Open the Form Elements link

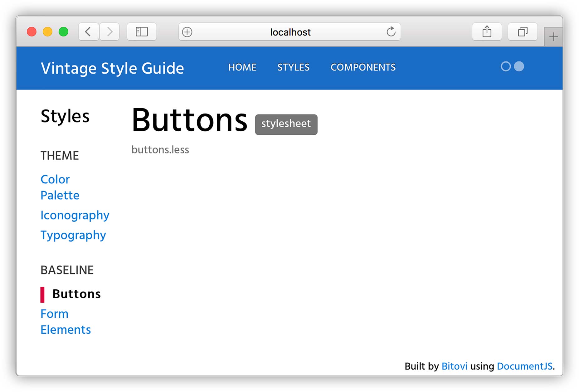tap(66, 322)
